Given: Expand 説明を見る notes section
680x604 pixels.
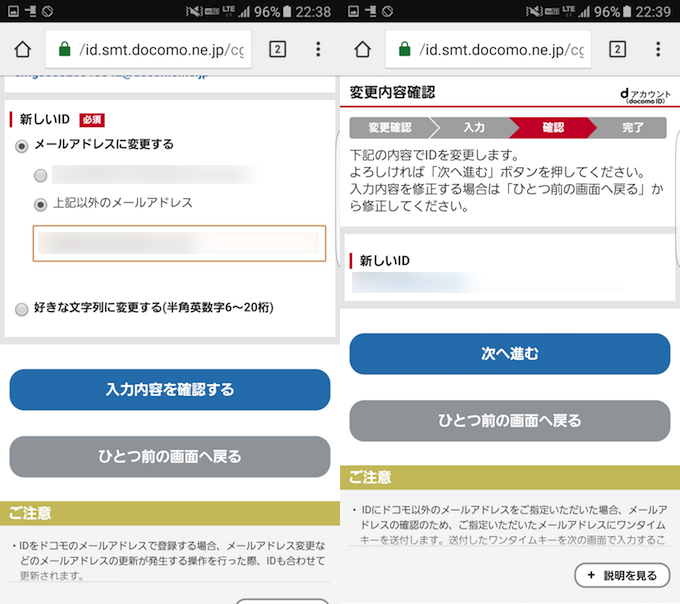Looking at the screenshot, I should click(x=621, y=575).
